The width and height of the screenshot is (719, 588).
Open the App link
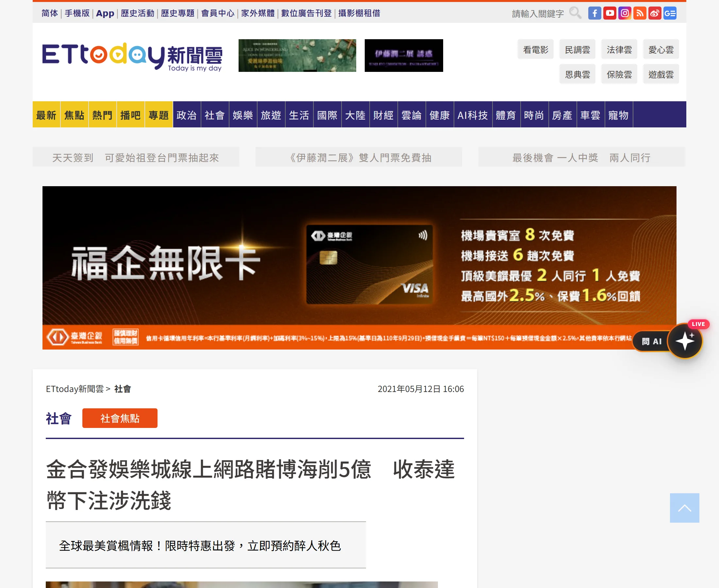[x=105, y=13]
